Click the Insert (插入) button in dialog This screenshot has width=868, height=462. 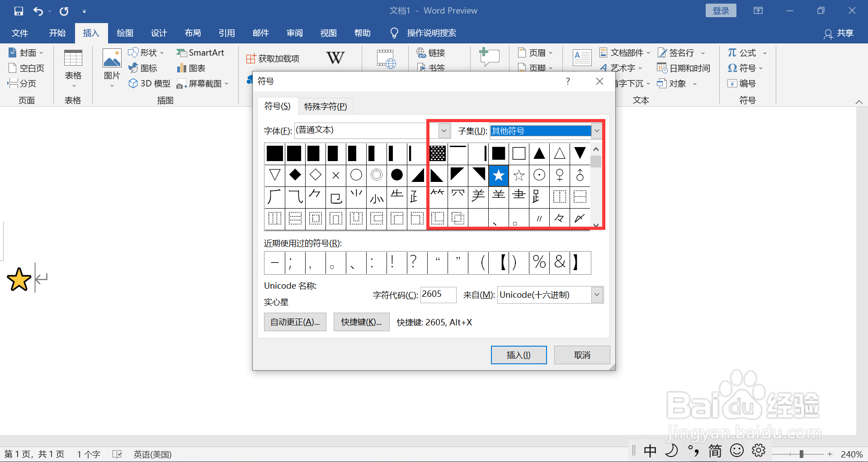coord(519,355)
